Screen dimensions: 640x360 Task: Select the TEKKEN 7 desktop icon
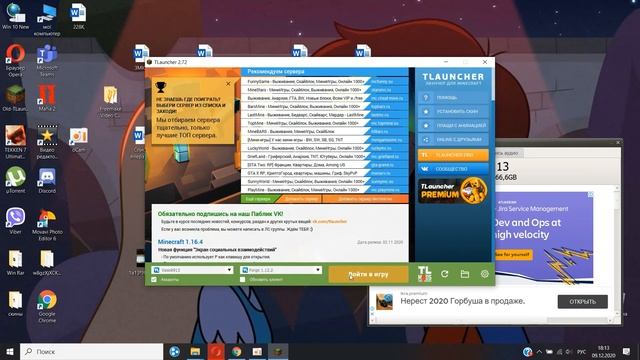[x=15, y=142]
